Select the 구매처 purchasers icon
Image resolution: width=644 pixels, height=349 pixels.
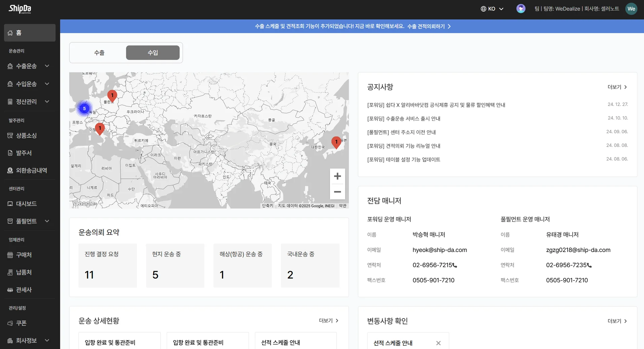10,255
